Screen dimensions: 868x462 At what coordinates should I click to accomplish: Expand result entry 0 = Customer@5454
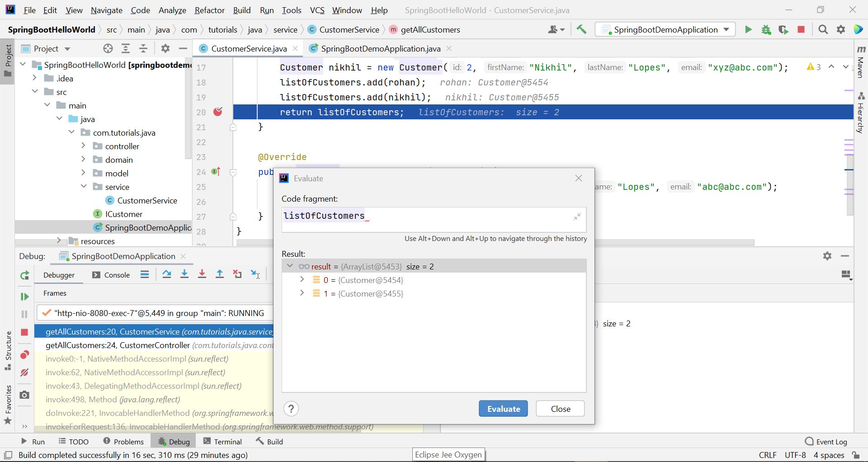pyautogui.click(x=302, y=279)
